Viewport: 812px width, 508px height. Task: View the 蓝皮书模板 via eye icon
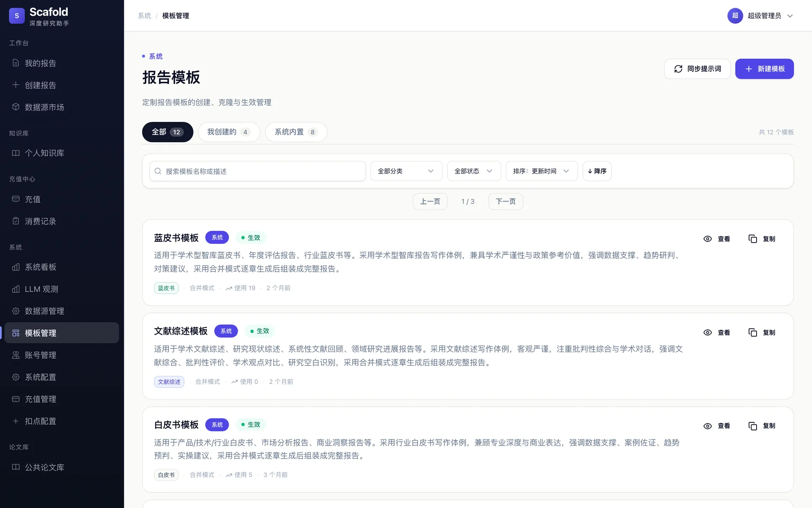[x=708, y=239]
